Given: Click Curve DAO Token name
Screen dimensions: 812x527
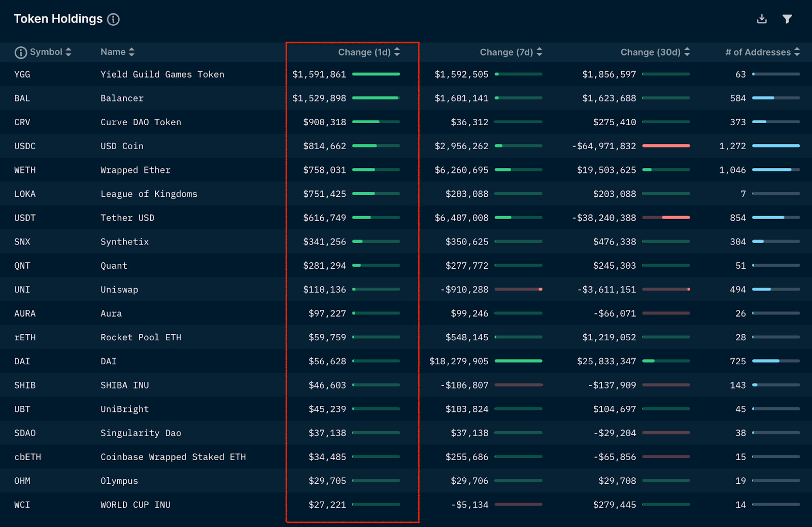Looking at the screenshot, I should 141,122.
